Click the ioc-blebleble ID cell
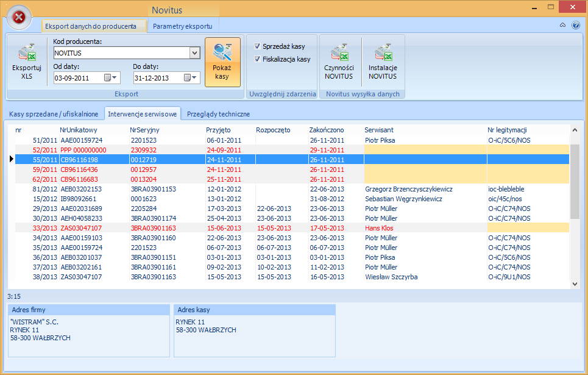The width and height of the screenshot is (588, 375). tap(506, 189)
